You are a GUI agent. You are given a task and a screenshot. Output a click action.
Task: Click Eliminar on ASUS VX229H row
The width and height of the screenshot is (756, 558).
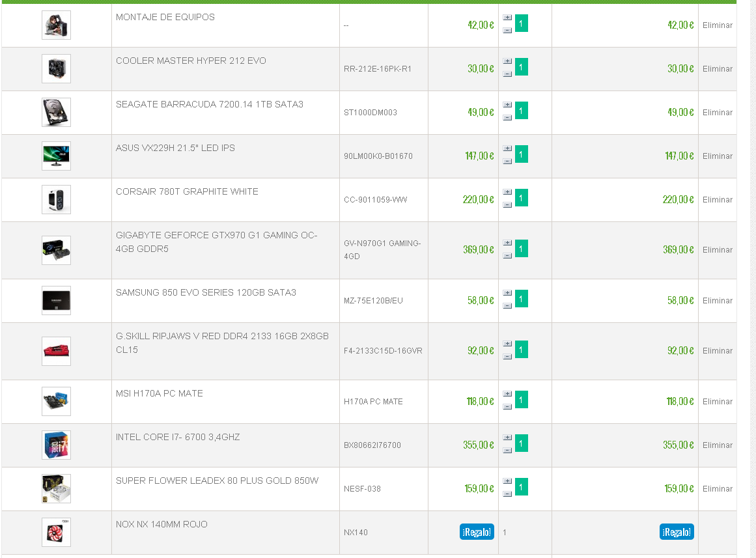point(718,156)
